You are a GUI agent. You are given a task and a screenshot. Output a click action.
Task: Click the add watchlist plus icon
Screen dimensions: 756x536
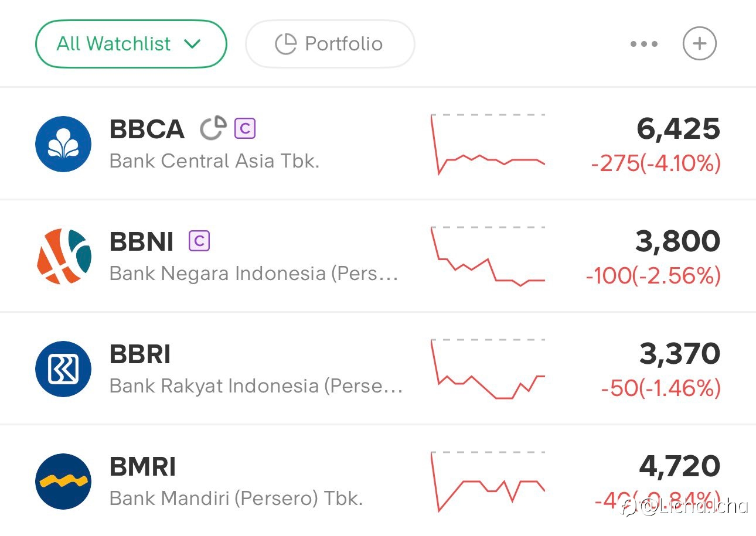click(699, 44)
